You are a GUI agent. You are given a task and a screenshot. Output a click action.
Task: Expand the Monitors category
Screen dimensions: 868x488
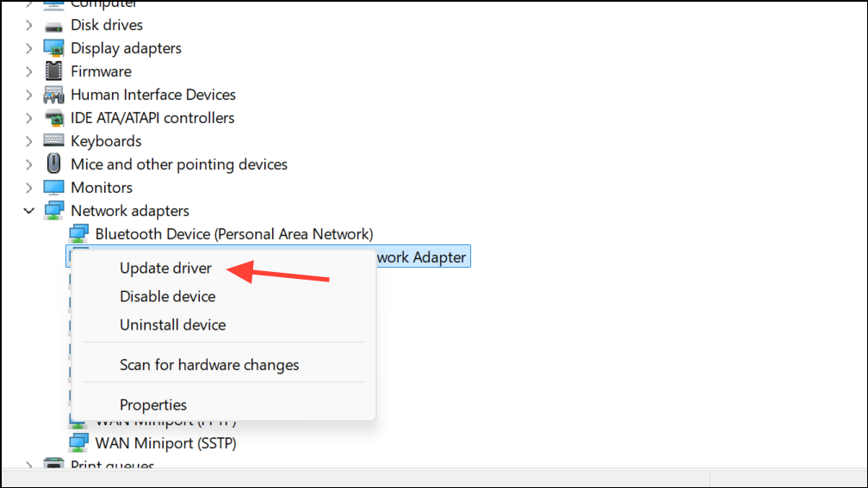28,188
